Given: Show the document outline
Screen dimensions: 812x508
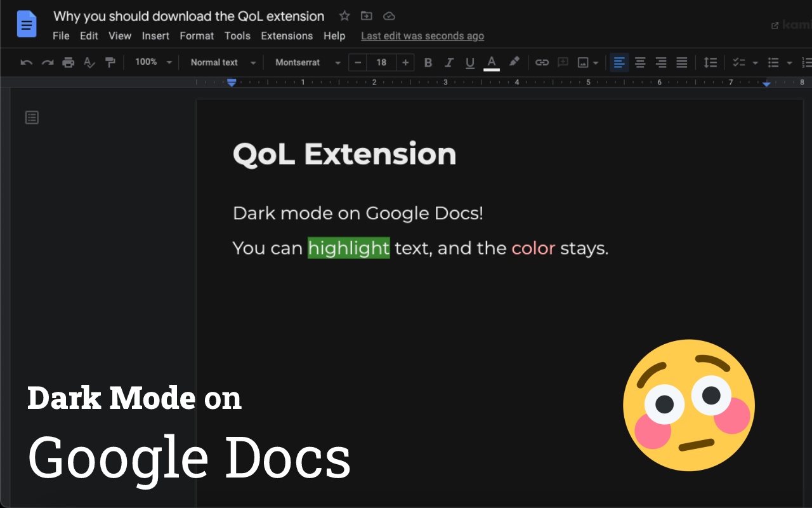Looking at the screenshot, I should click(32, 117).
